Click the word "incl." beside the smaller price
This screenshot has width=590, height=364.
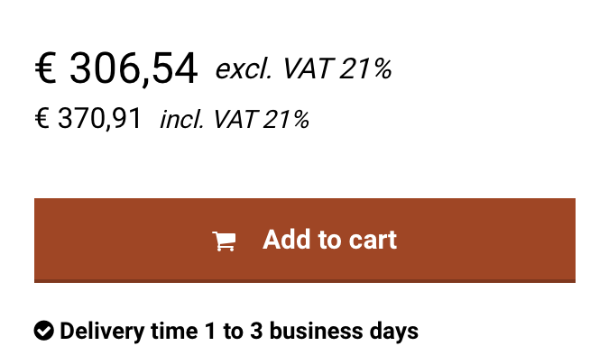(x=181, y=119)
